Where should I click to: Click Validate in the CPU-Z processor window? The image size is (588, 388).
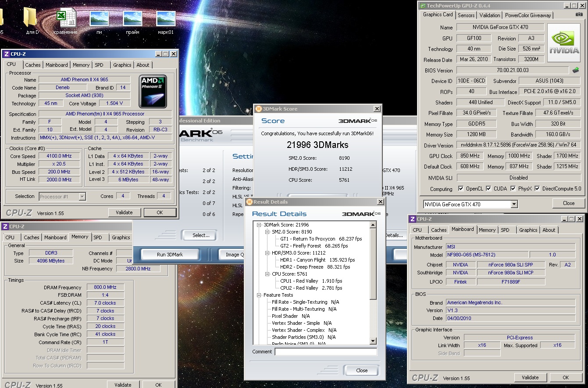click(124, 212)
